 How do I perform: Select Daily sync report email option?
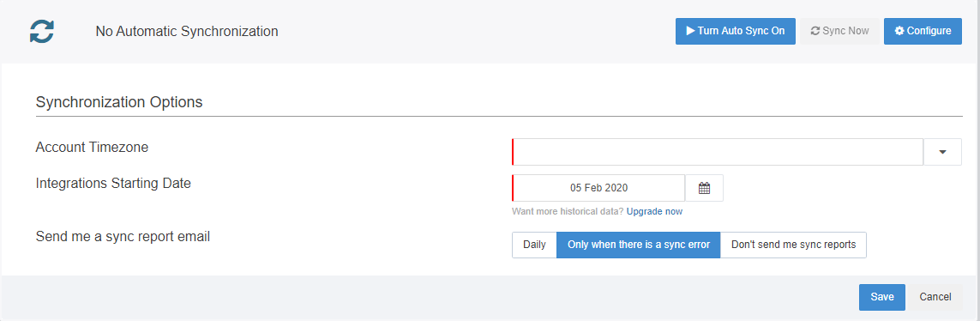pyautogui.click(x=534, y=245)
